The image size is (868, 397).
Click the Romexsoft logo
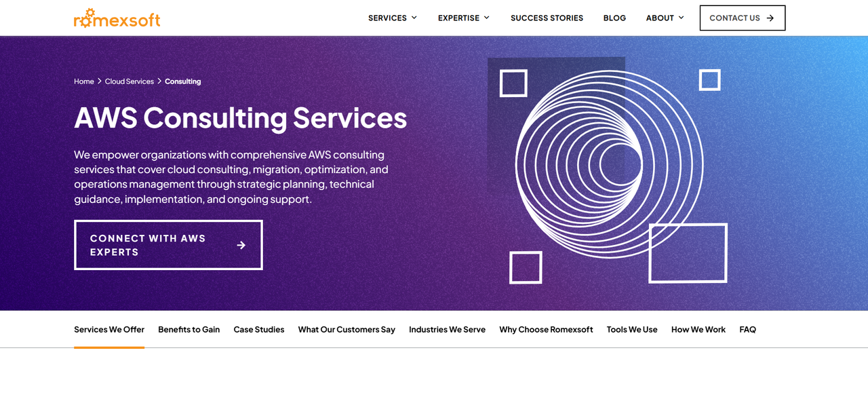[x=117, y=18]
